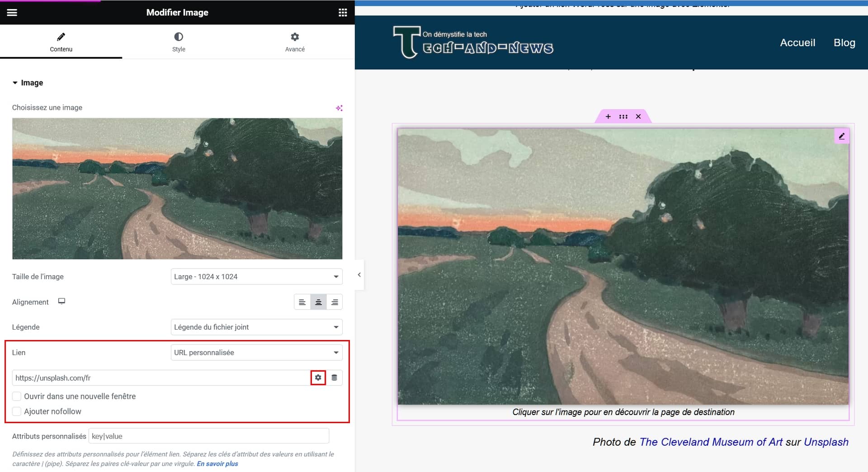
Task: Click the AI sparkle icon for image
Action: (339, 108)
